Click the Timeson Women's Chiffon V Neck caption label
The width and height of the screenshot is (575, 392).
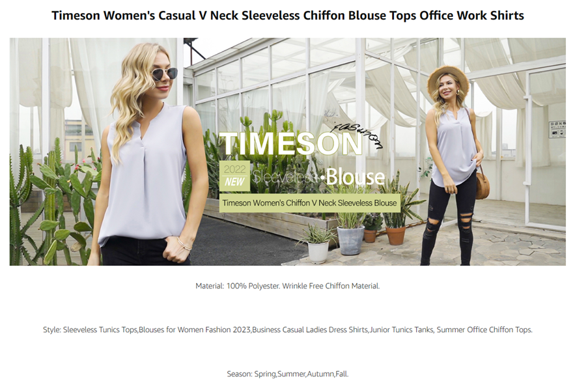[x=309, y=203]
